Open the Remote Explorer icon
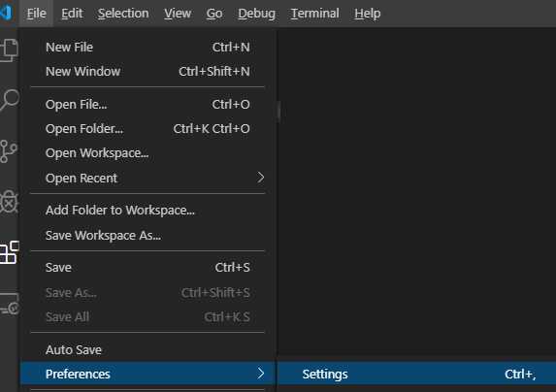This screenshot has width=556, height=392. coord(10,304)
